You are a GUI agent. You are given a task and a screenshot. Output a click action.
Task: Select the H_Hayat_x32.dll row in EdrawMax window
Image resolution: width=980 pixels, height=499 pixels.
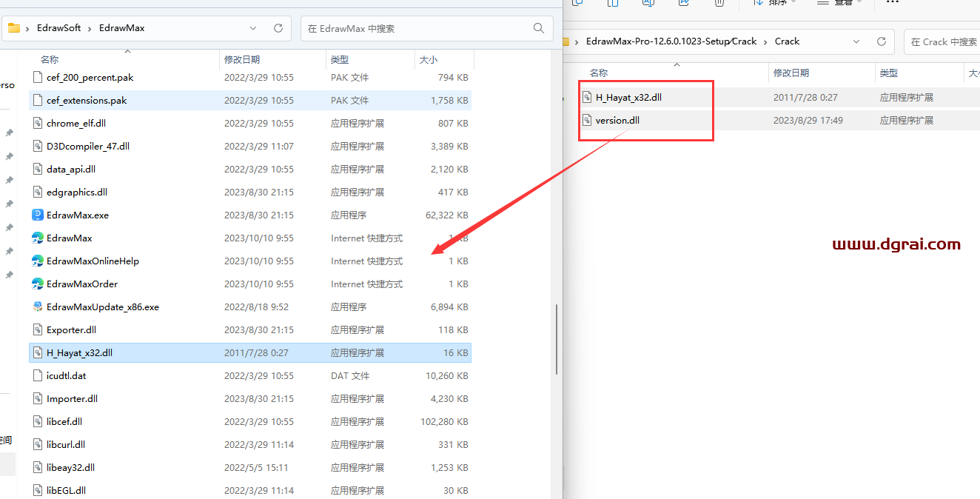[250, 353]
